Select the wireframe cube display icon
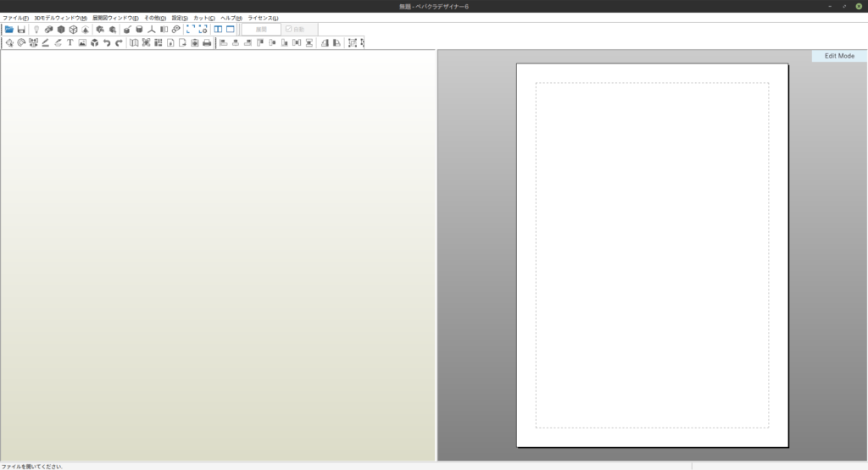The width and height of the screenshot is (868, 470). pos(73,30)
